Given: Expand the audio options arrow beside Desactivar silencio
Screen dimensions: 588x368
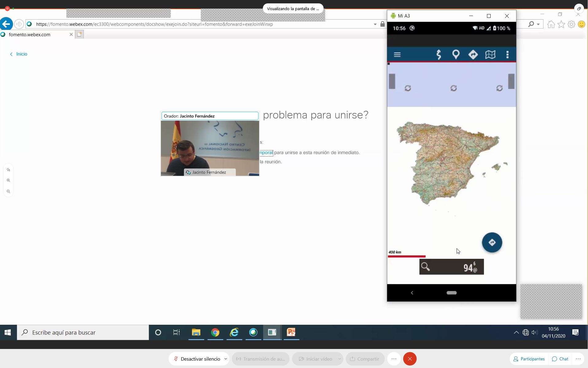Looking at the screenshot, I should 226,359.
